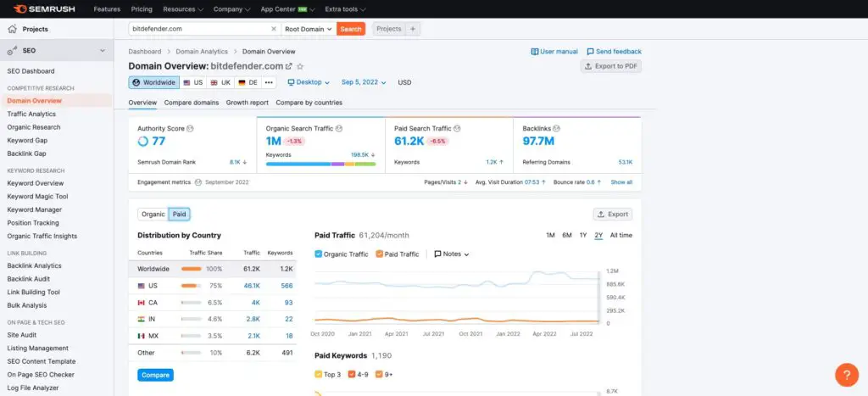This screenshot has height=396, width=868.
Task: Open the Resources dropdown menu
Action: (183, 9)
